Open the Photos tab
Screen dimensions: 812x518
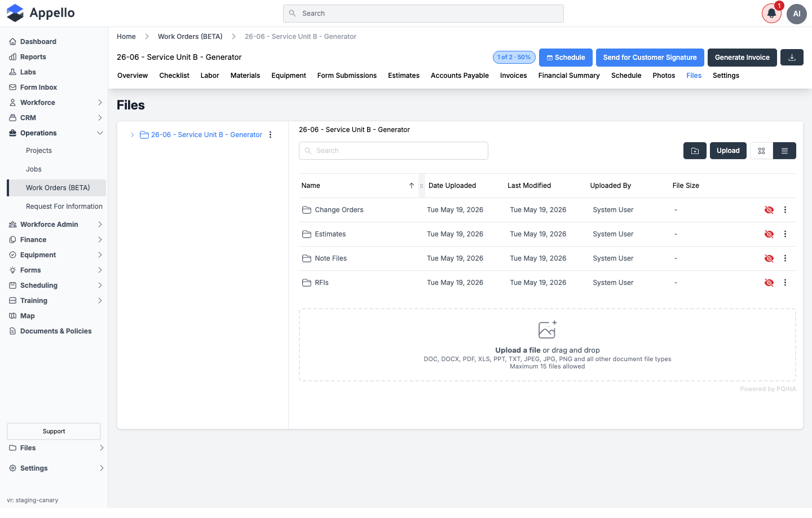coord(664,76)
